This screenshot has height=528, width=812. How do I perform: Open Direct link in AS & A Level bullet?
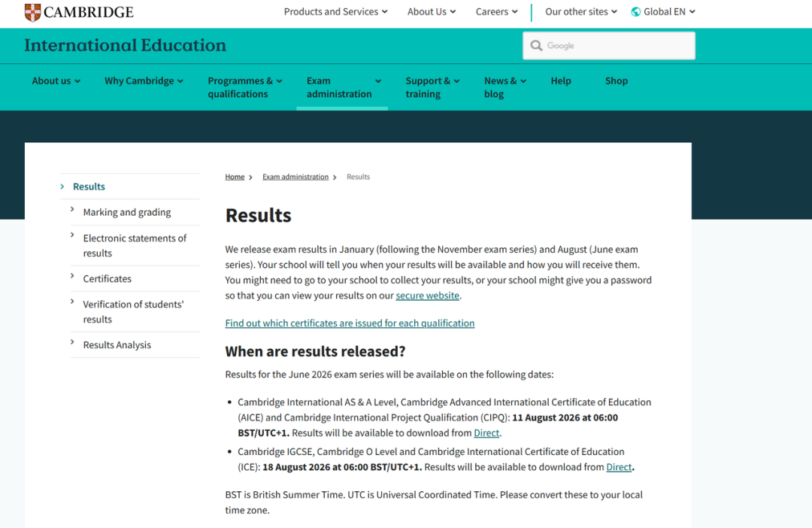click(486, 433)
